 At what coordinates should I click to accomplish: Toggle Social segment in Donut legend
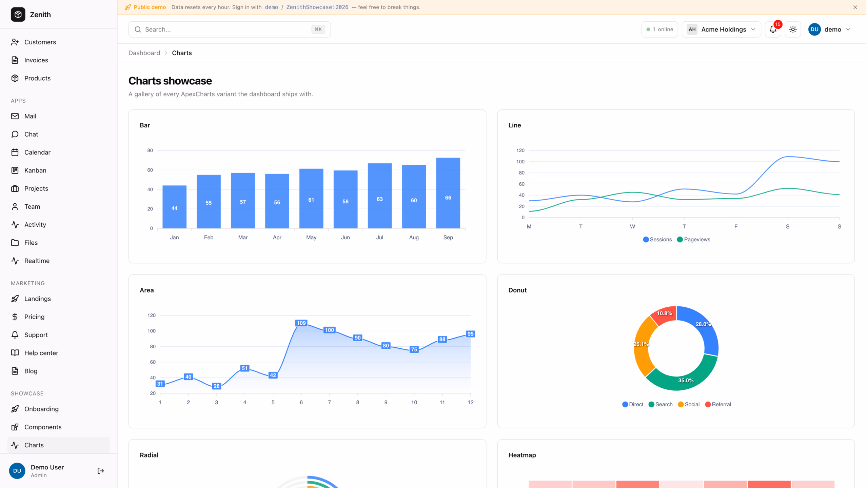click(x=689, y=405)
